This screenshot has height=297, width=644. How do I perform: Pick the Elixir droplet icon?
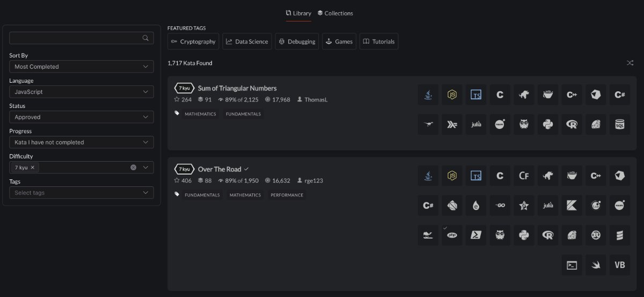point(476,205)
